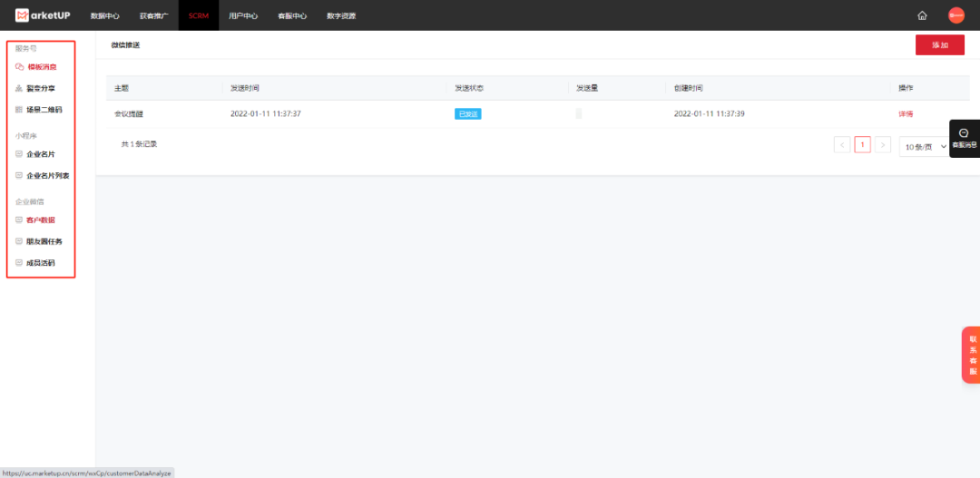This screenshot has width=980, height=478.
Task: Open the user avatar menu
Action: (x=955, y=15)
